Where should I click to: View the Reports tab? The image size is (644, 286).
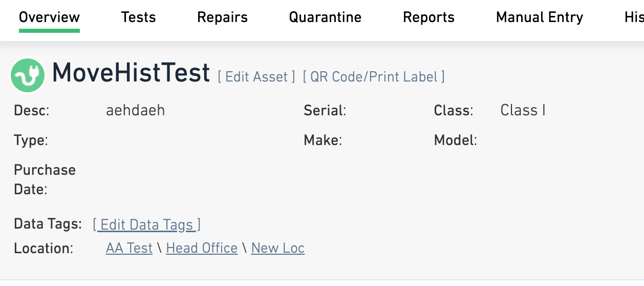[x=428, y=17]
